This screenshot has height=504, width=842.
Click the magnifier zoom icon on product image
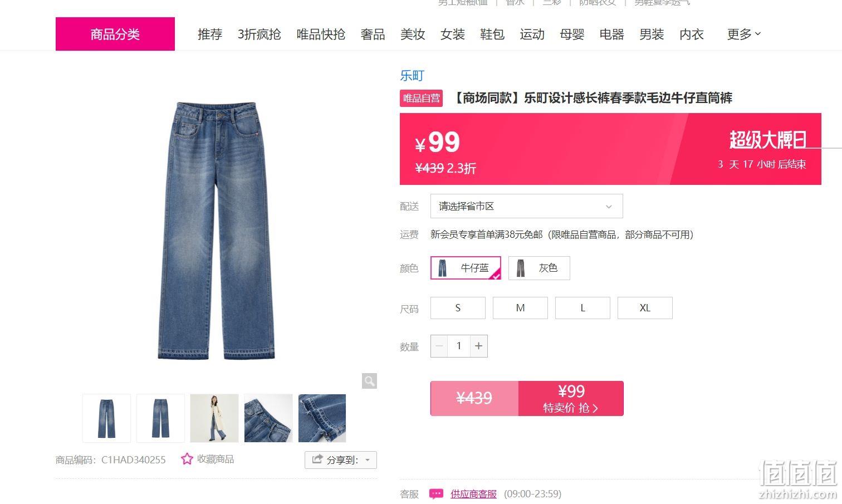click(369, 381)
